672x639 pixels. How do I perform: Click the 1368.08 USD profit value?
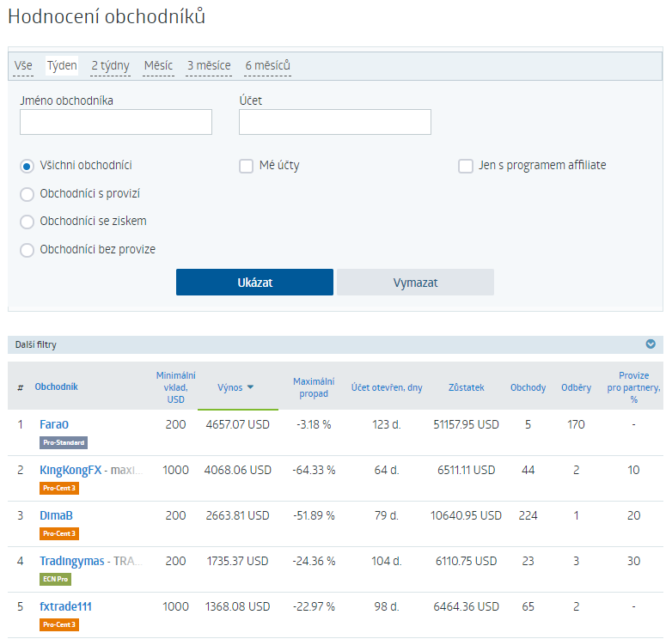click(x=238, y=606)
